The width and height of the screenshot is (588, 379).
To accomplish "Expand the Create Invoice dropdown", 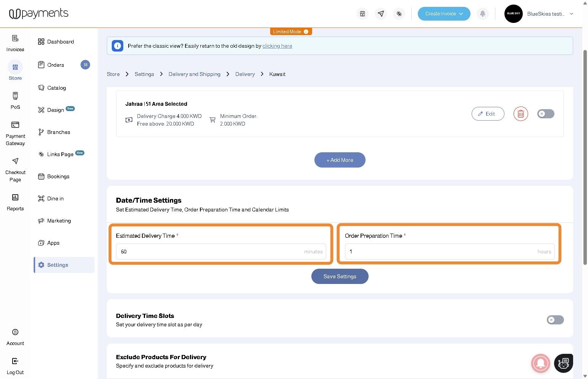I will (444, 14).
